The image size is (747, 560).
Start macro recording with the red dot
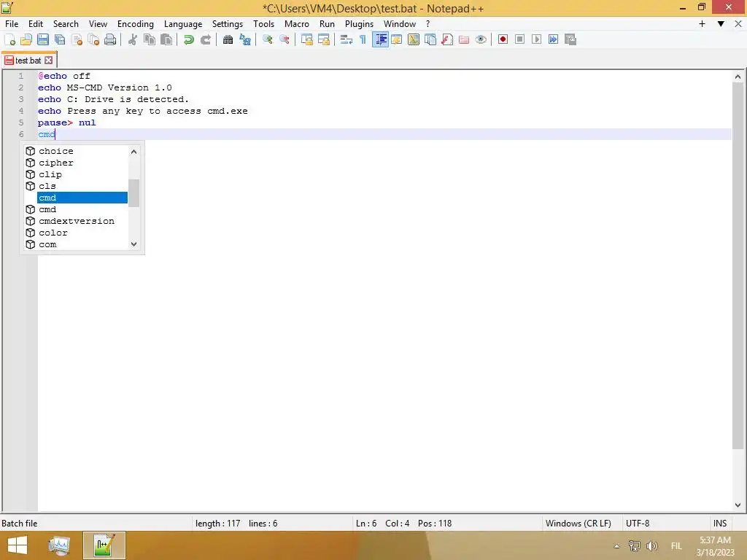pyautogui.click(x=503, y=39)
